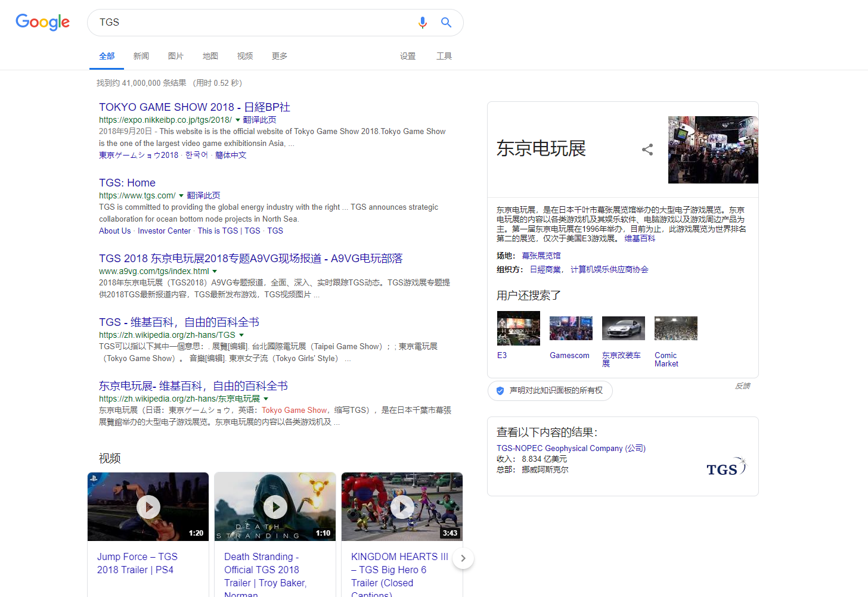Viewport: 868px width, 597px height.
Task: Open TGS-NOPEC Geophysical Company result
Action: click(x=571, y=449)
